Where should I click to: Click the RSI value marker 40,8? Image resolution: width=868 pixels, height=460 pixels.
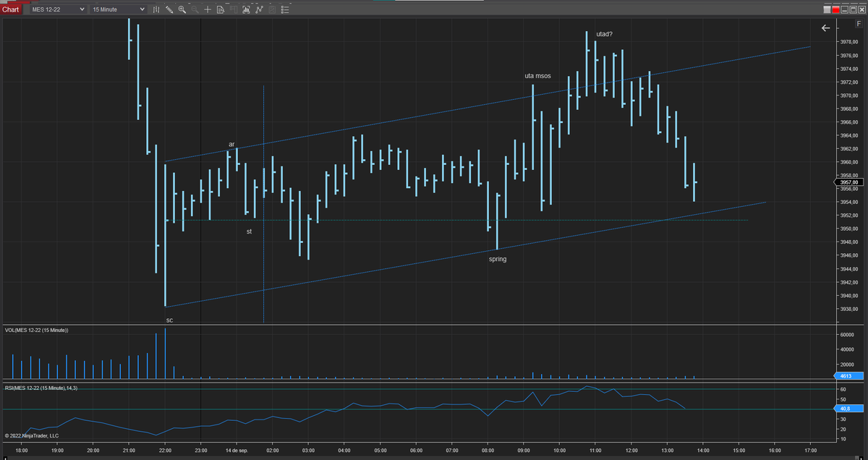850,409
